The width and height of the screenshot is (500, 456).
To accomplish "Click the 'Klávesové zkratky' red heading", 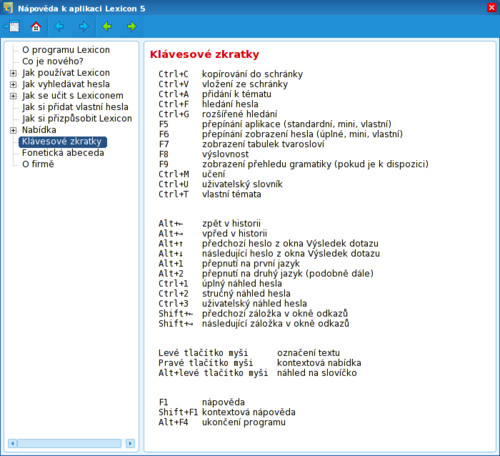I will pyautogui.click(x=204, y=54).
